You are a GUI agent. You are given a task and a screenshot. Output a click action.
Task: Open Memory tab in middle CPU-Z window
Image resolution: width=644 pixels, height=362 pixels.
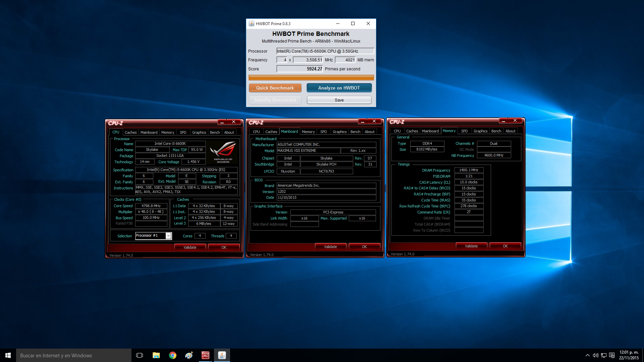pyautogui.click(x=308, y=132)
